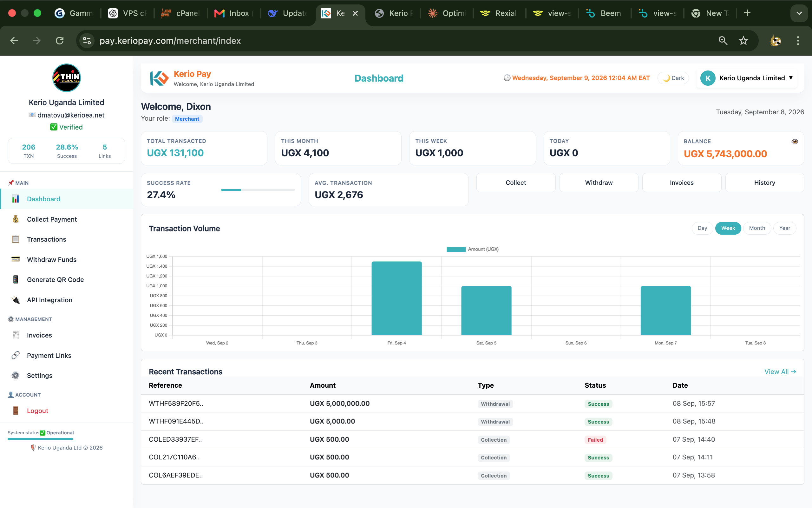
Task: Click the success rate progress bar
Action: 258,190
